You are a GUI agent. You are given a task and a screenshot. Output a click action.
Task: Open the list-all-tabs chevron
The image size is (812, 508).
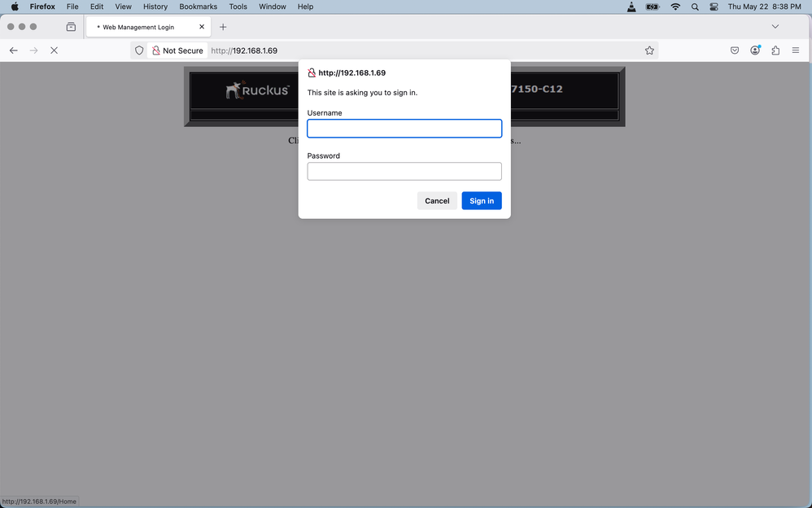[775, 26]
